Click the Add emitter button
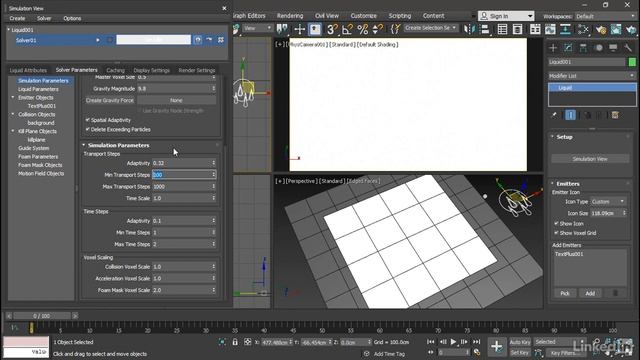The width and height of the screenshot is (640, 360). 590,293
